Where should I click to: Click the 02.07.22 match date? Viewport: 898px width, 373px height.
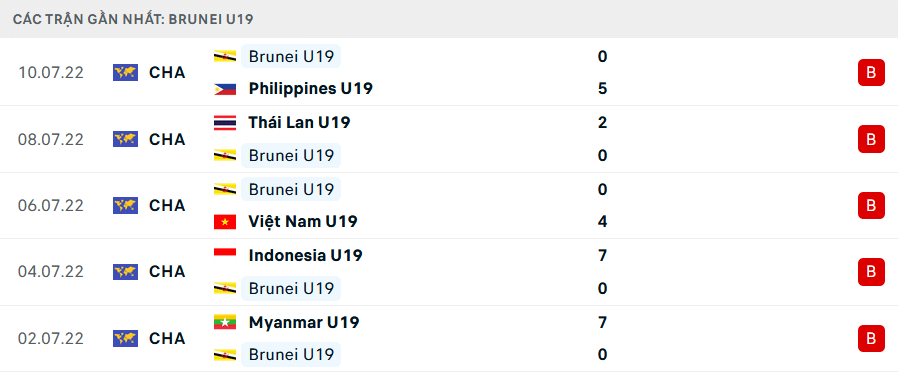pyautogui.click(x=50, y=339)
